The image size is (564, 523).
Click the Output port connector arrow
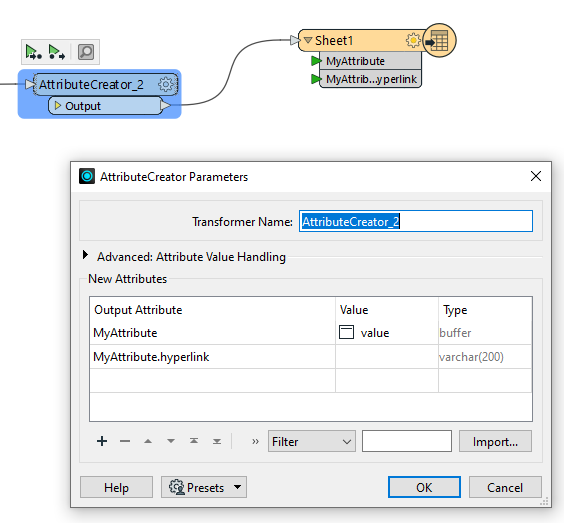tap(165, 105)
